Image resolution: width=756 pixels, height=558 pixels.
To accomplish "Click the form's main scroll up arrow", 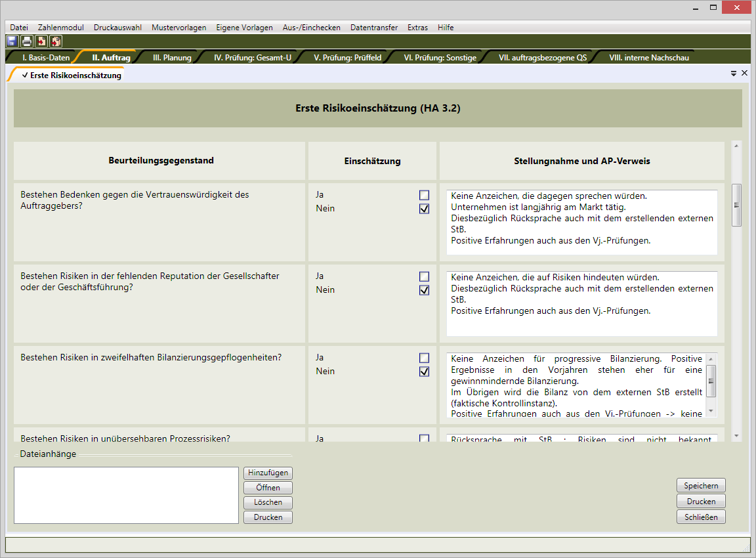I will click(x=736, y=146).
